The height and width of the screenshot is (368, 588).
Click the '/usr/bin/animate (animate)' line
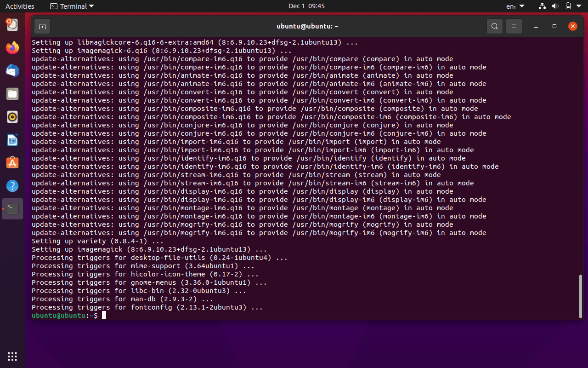coord(243,75)
